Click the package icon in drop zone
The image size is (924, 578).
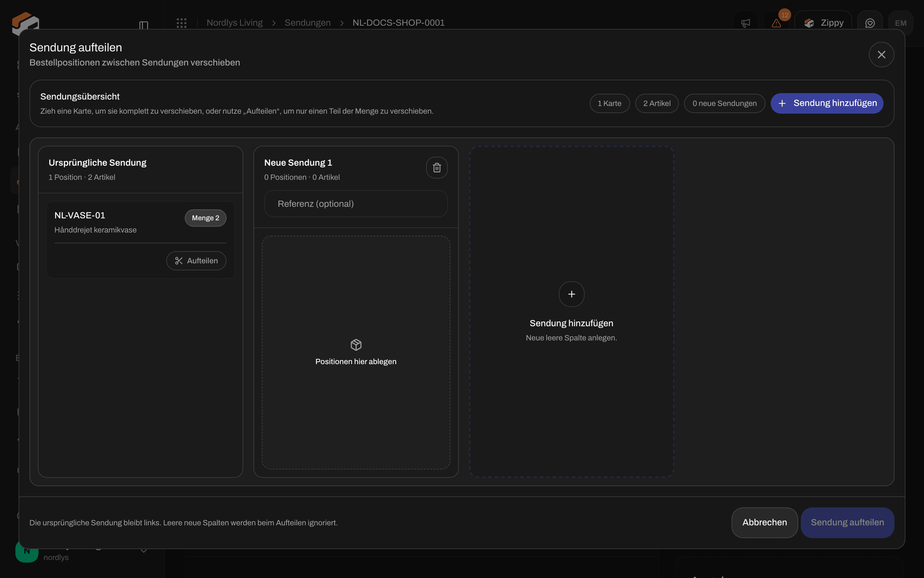pos(356,345)
